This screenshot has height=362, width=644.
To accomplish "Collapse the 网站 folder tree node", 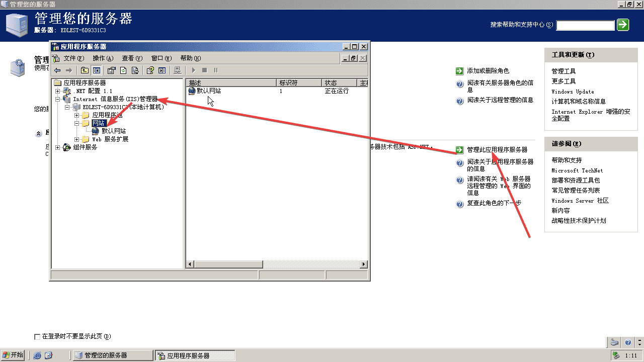I will pos(77,123).
